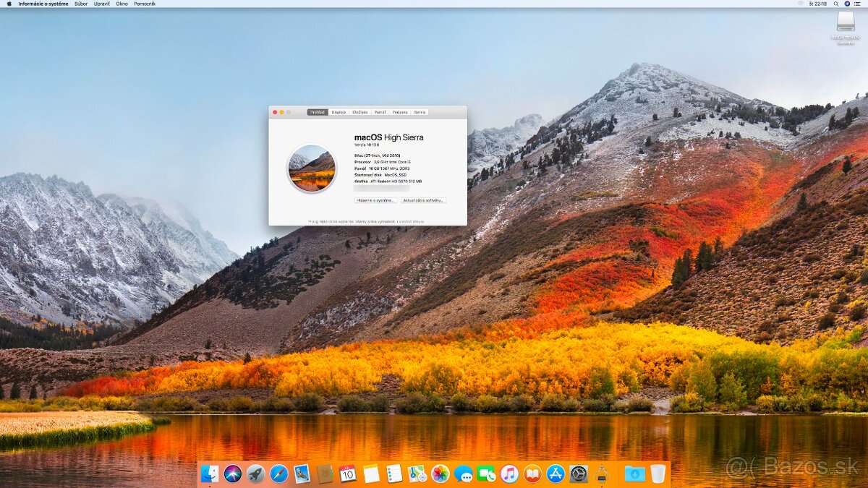The image size is (868, 488).
Task: Click the macOS High Sierra title text
Action: [388, 137]
